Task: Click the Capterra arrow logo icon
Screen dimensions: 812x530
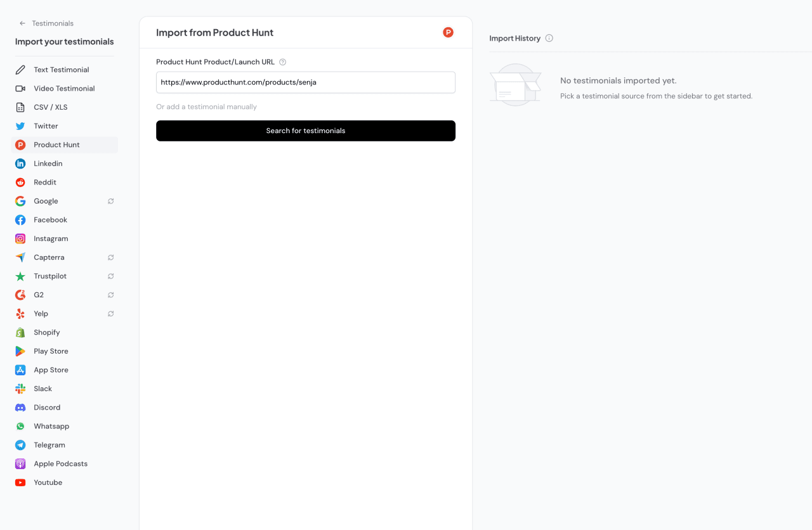Action: 20,257
